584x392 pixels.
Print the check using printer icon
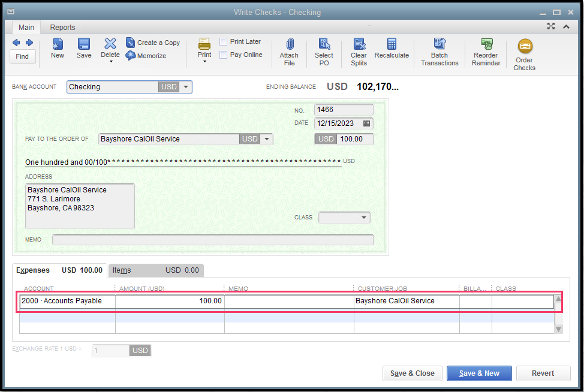[204, 44]
